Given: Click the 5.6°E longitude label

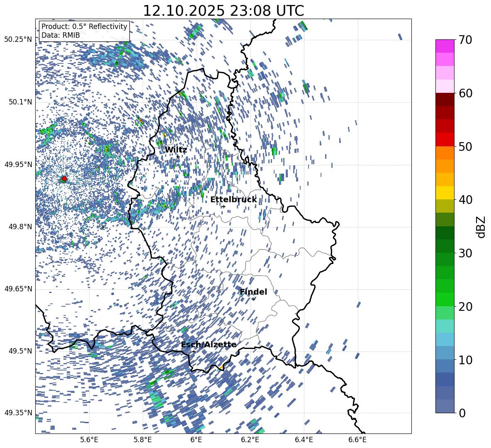Looking at the screenshot, I should pyautogui.click(x=89, y=440).
